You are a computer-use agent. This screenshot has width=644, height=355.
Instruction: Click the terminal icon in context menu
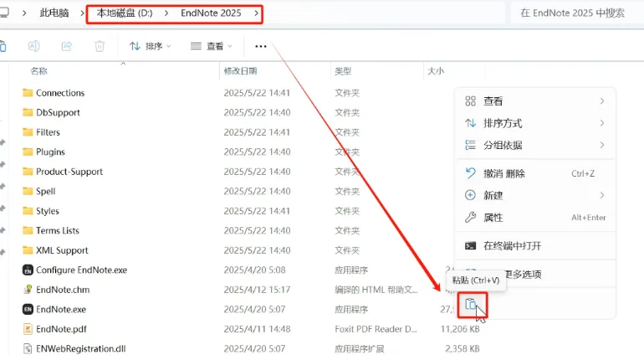point(470,246)
